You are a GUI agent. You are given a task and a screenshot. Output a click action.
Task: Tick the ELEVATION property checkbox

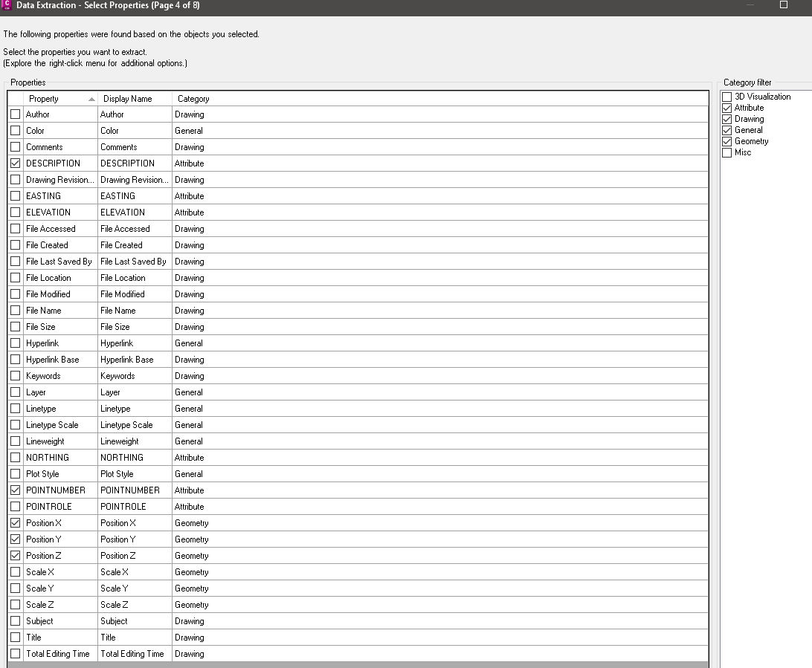16,213
